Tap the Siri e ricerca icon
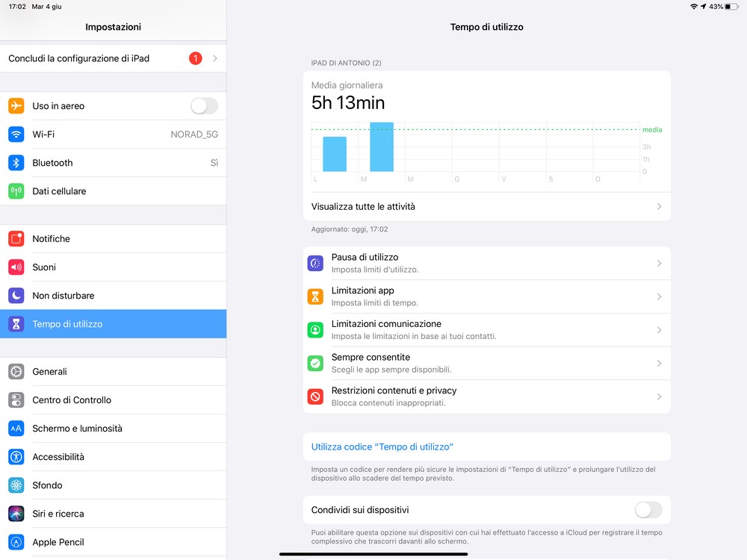Screen dimensions: 747x560 (16, 514)
